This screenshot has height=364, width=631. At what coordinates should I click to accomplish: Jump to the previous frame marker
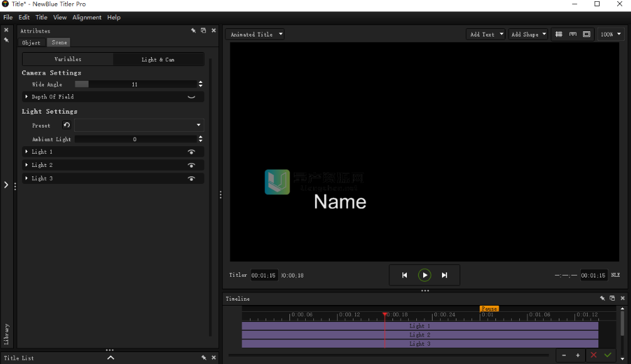pyautogui.click(x=404, y=275)
